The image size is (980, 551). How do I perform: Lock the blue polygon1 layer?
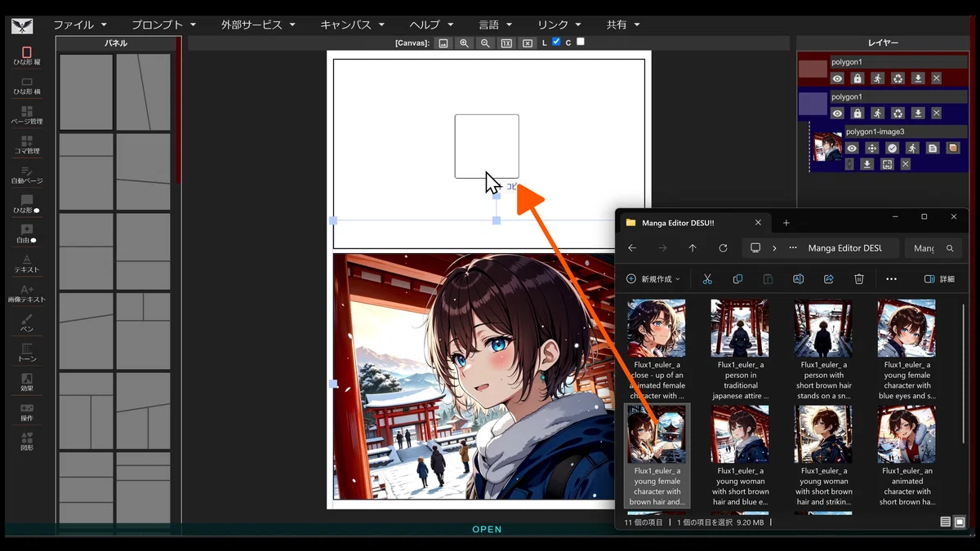pyautogui.click(x=857, y=113)
